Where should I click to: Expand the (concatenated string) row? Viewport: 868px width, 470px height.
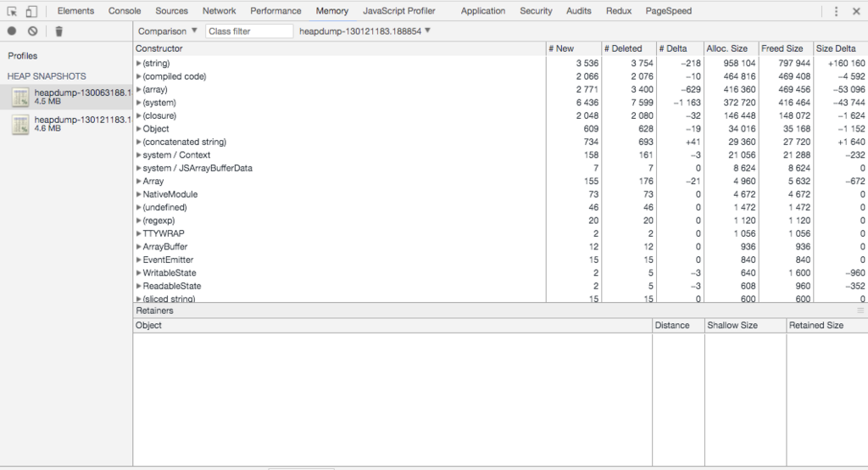tap(138, 142)
